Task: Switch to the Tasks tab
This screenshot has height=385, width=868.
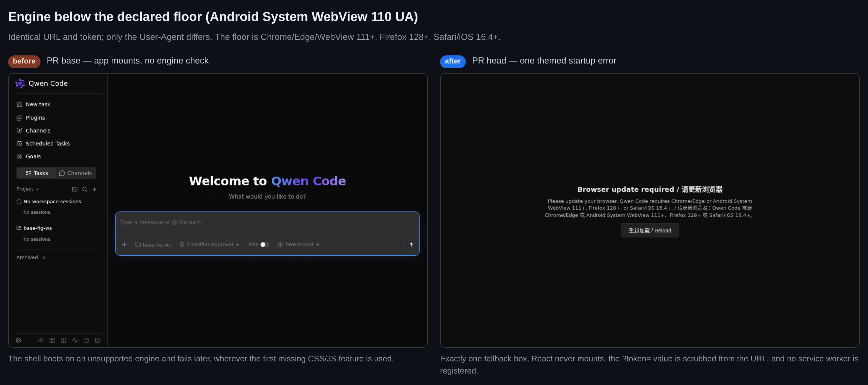Action: tap(37, 173)
